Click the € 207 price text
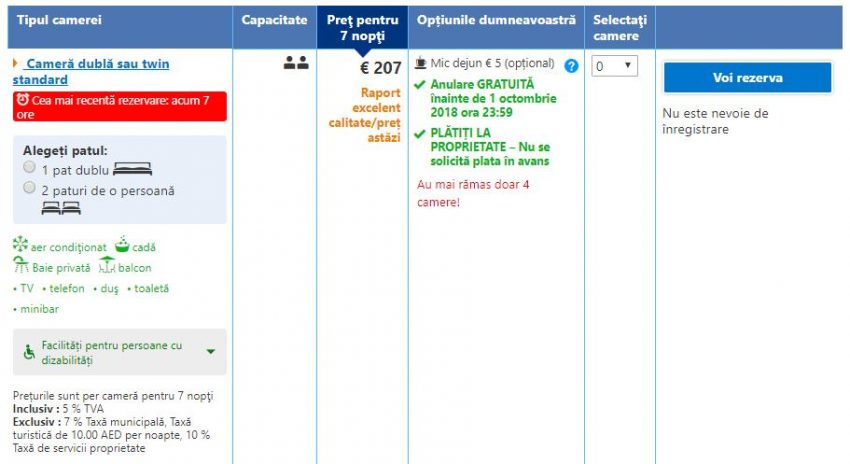This screenshot has width=850, height=464. pos(380,68)
